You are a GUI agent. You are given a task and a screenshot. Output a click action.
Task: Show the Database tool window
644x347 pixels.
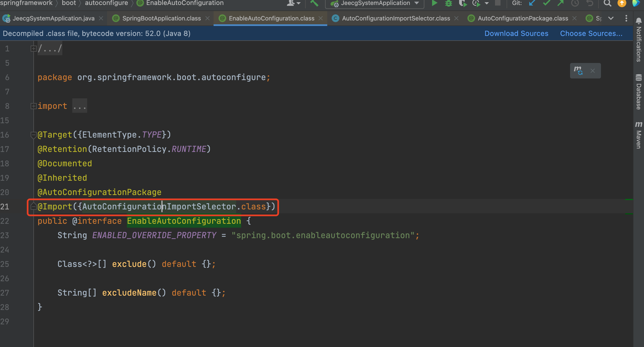coord(638,92)
